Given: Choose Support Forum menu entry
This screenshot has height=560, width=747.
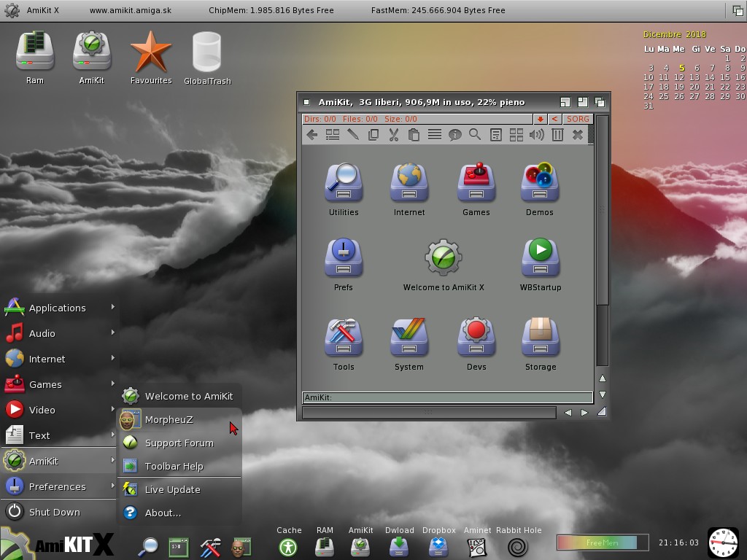Looking at the screenshot, I should (179, 443).
